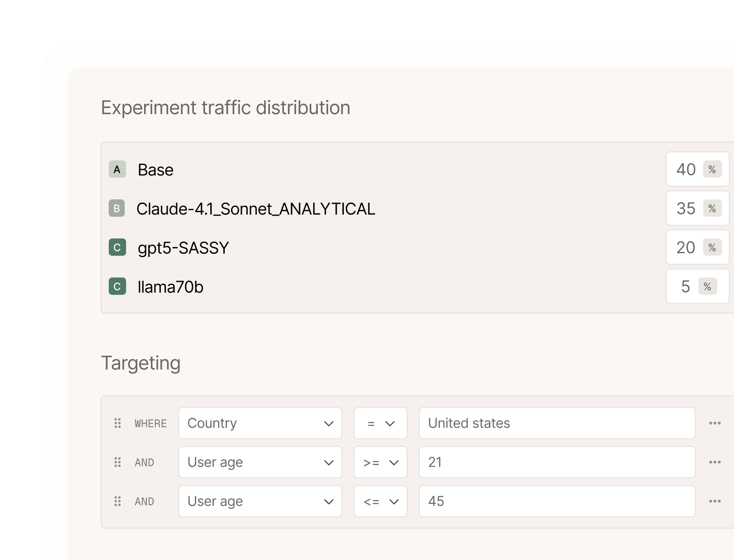This screenshot has height=560, width=734.
Task: Open the <= operator dropdown
Action: 381,501
